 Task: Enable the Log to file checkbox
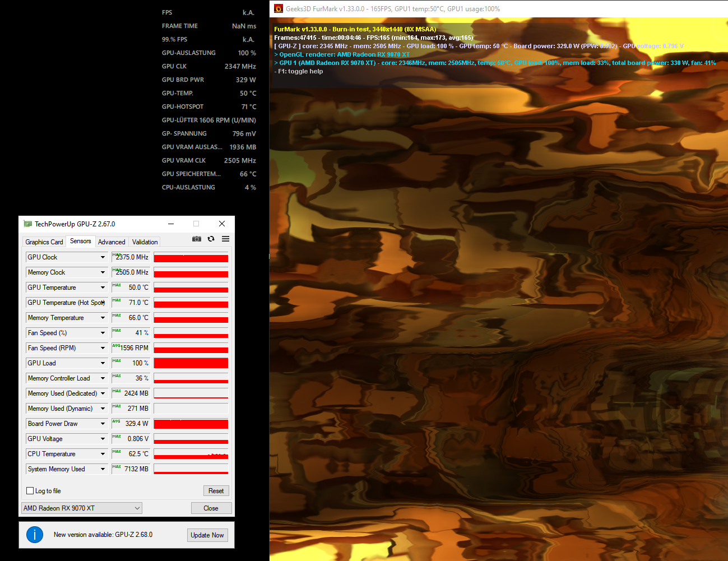(30, 490)
